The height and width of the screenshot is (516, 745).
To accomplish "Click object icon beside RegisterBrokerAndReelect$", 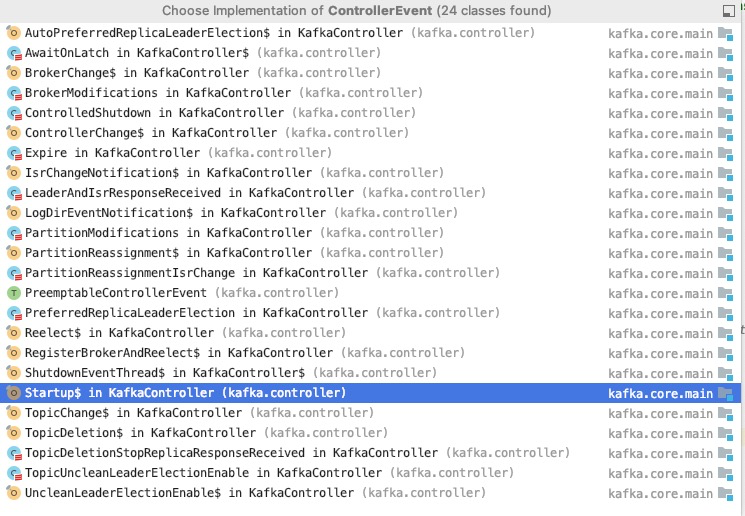I will (13, 353).
